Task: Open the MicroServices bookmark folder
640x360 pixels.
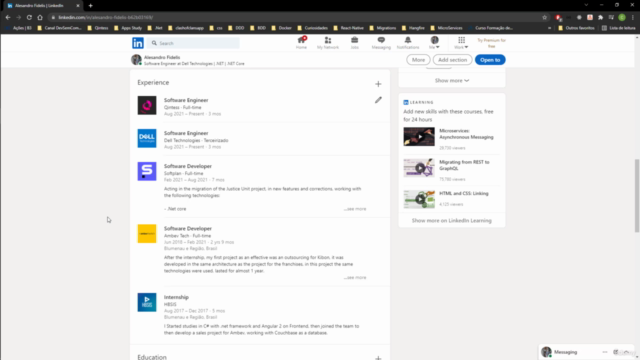Action: [x=447, y=28]
